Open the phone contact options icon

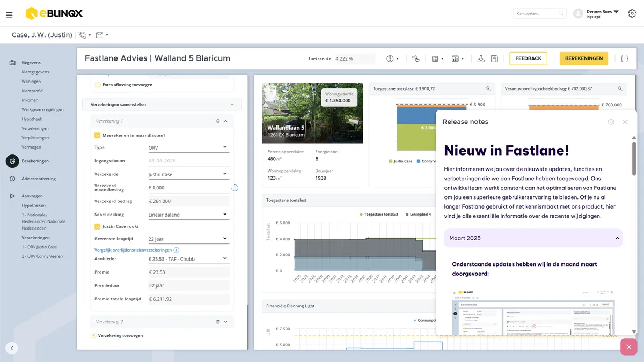[85, 35]
